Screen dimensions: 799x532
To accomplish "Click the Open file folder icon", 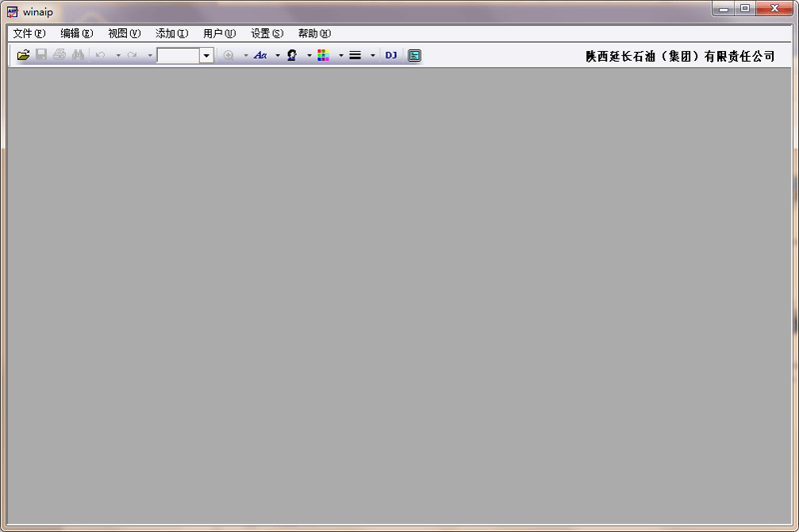I will coord(23,55).
